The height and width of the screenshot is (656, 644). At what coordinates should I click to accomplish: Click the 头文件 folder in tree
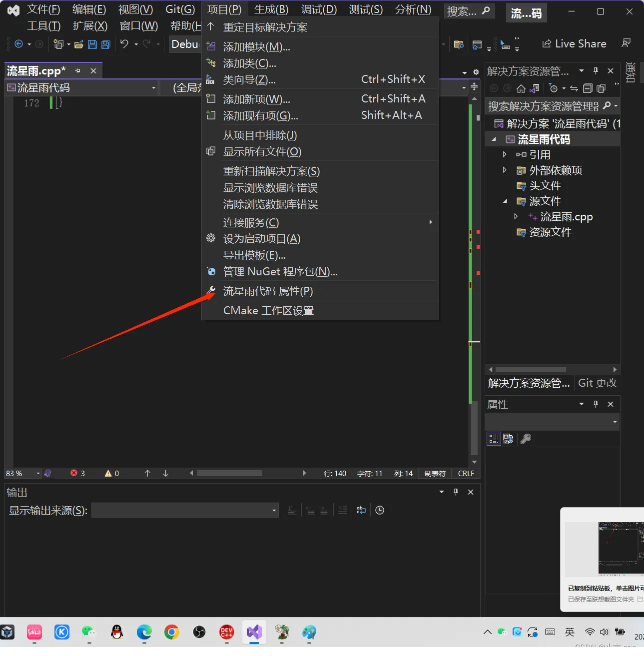coord(545,186)
